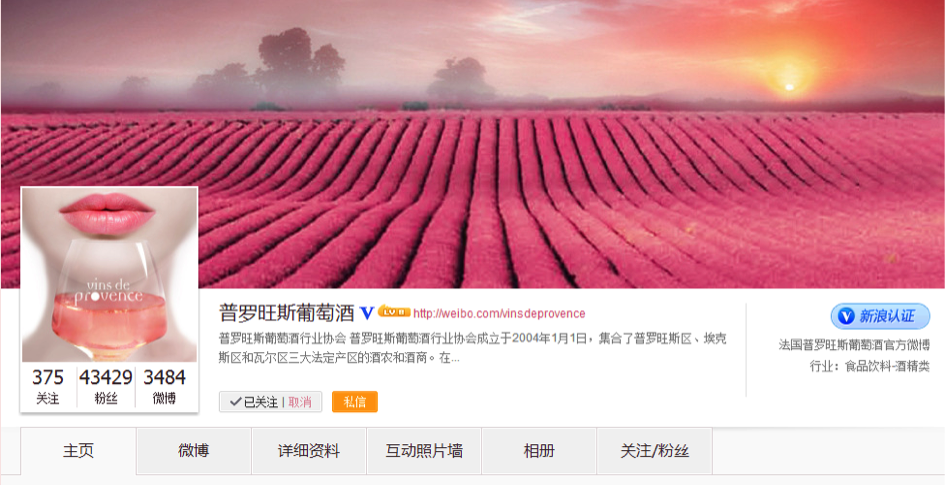
Task: Click the 普罗旺斯葡萄酒 profile name
Action: click(286, 313)
